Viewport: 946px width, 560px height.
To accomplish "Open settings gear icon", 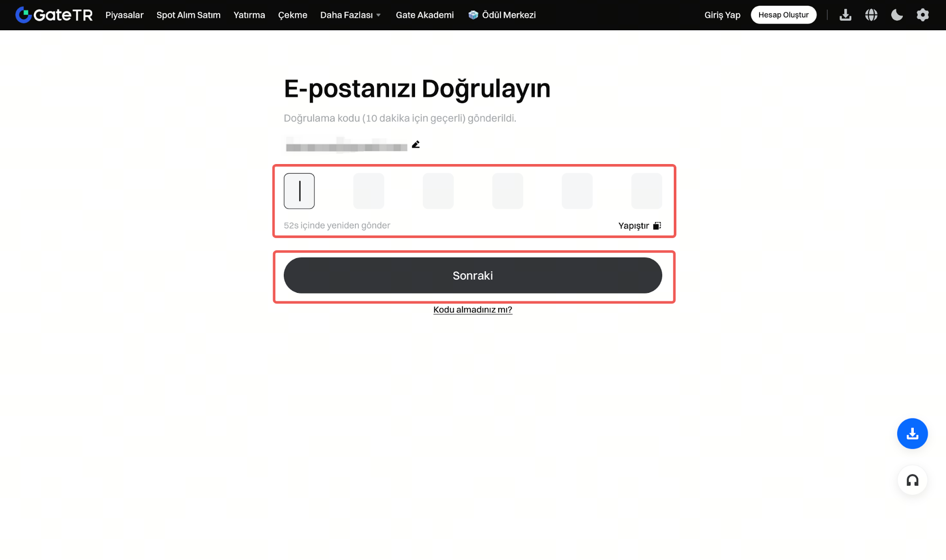I will [x=922, y=15].
